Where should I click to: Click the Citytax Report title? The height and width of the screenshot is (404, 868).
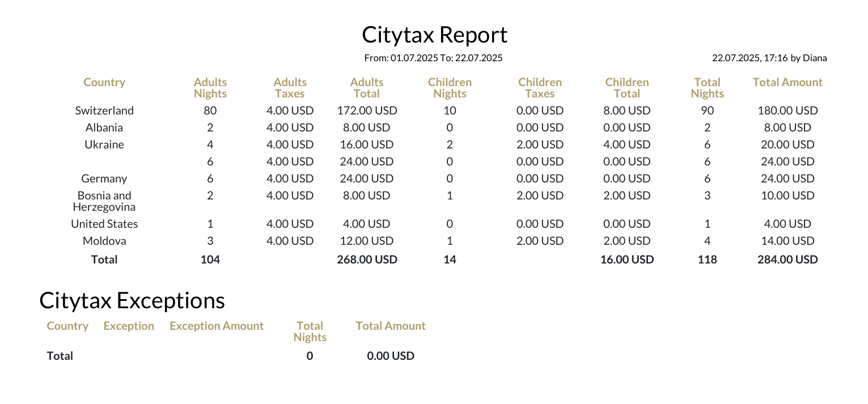point(434,35)
